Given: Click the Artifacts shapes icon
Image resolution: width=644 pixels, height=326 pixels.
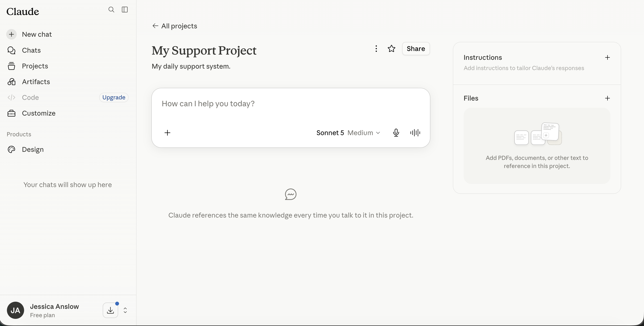Looking at the screenshot, I should pos(11,82).
